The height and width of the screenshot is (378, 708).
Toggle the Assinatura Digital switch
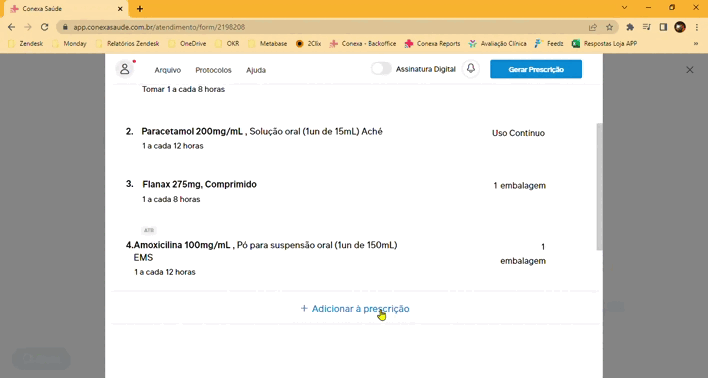(x=382, y=69)
